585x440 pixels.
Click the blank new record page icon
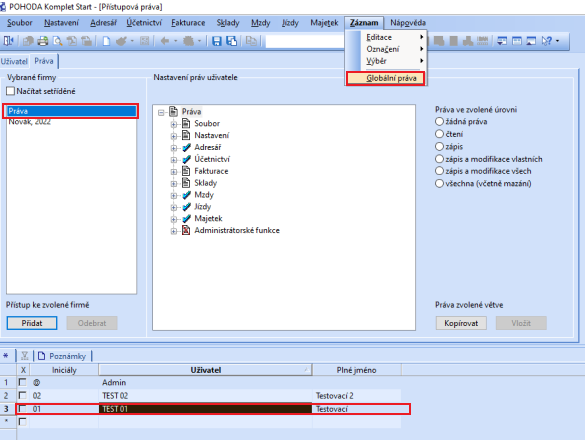[106, 41]
